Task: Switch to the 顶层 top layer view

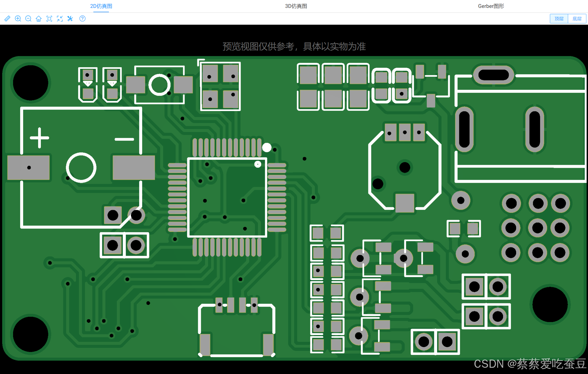Action: 559,18
